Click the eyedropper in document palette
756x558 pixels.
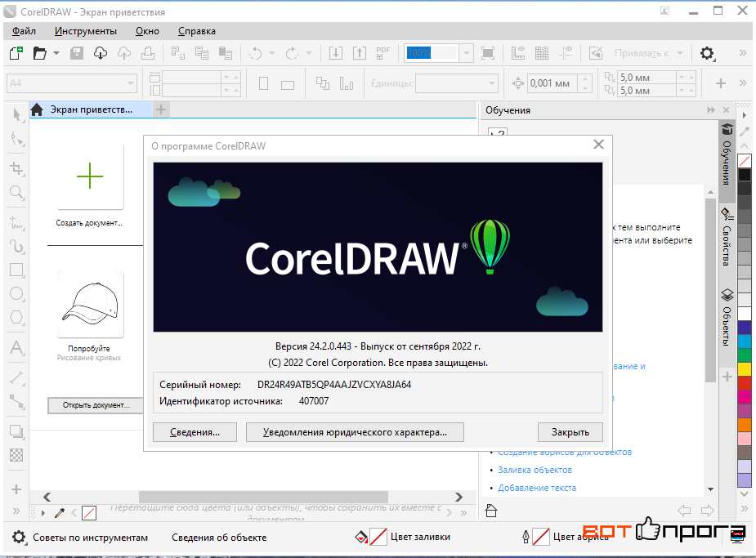click(60, 513)
